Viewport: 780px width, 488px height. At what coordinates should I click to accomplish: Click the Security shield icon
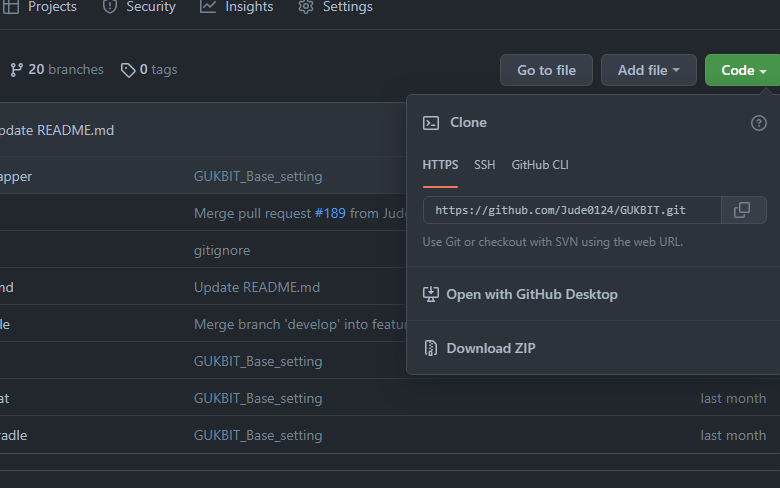point(109,6)
